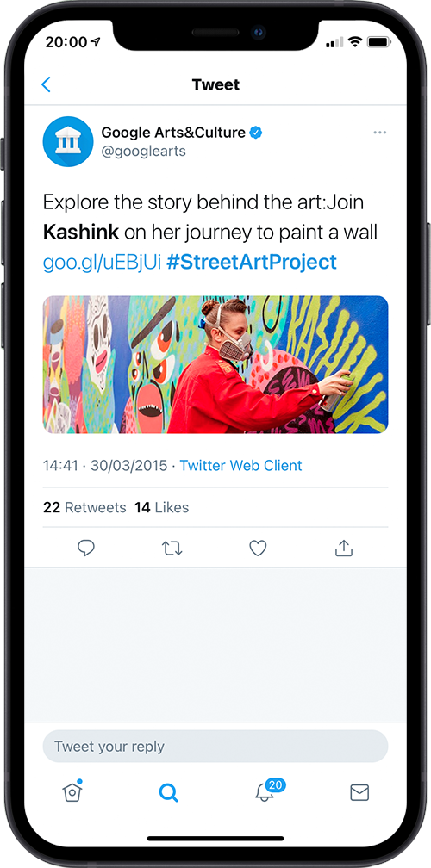Reply using the speech bubble icon
The height and width of the screenshot is (868, 431).
(x=86, y=548)
